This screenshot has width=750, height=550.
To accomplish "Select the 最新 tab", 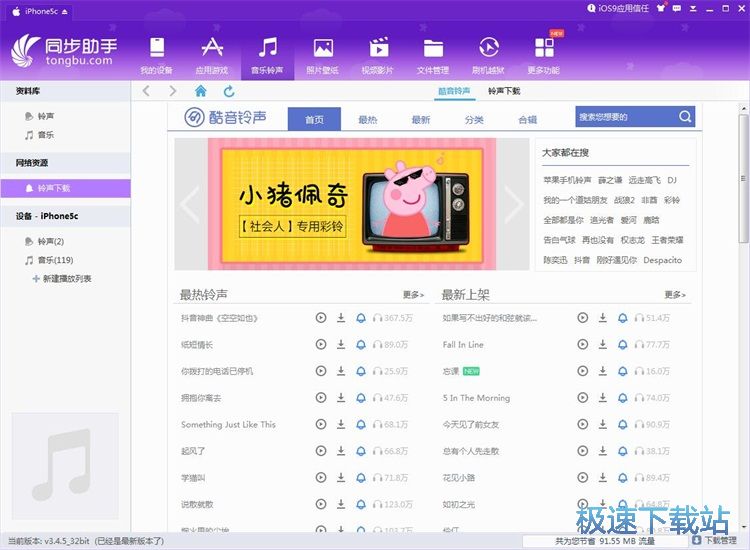I will pos(421,120).
